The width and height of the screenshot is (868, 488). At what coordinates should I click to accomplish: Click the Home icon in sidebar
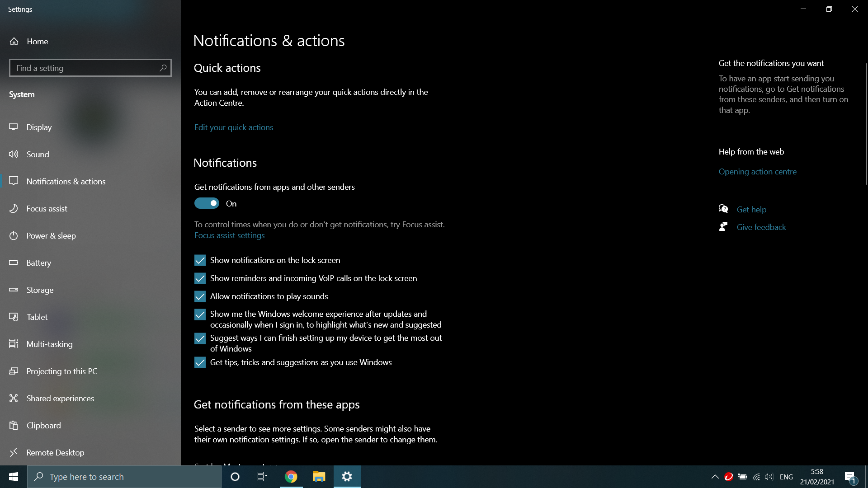pos(14,42)
